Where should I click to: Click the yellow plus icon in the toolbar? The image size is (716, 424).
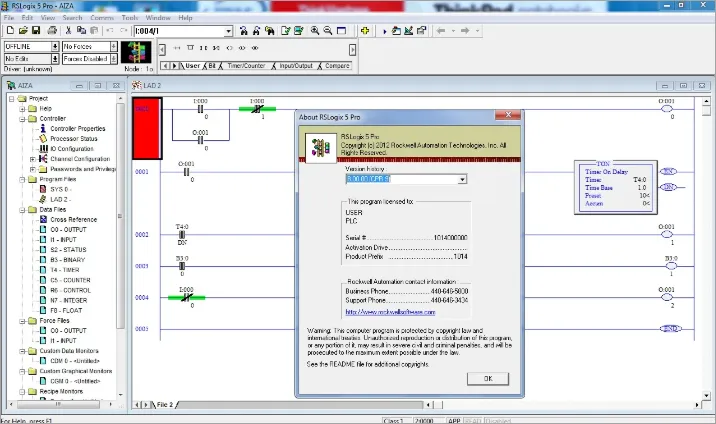click(x=364, y=31)
